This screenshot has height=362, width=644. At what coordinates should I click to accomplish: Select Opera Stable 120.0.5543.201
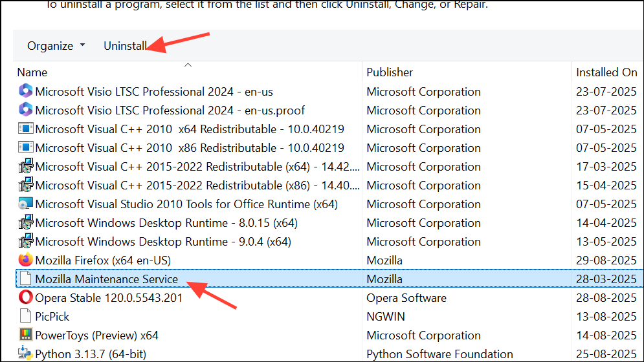coord(109,298)
